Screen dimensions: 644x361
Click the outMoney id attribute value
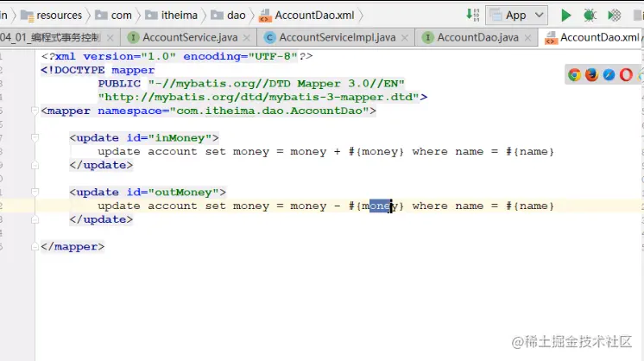point(183,193)
